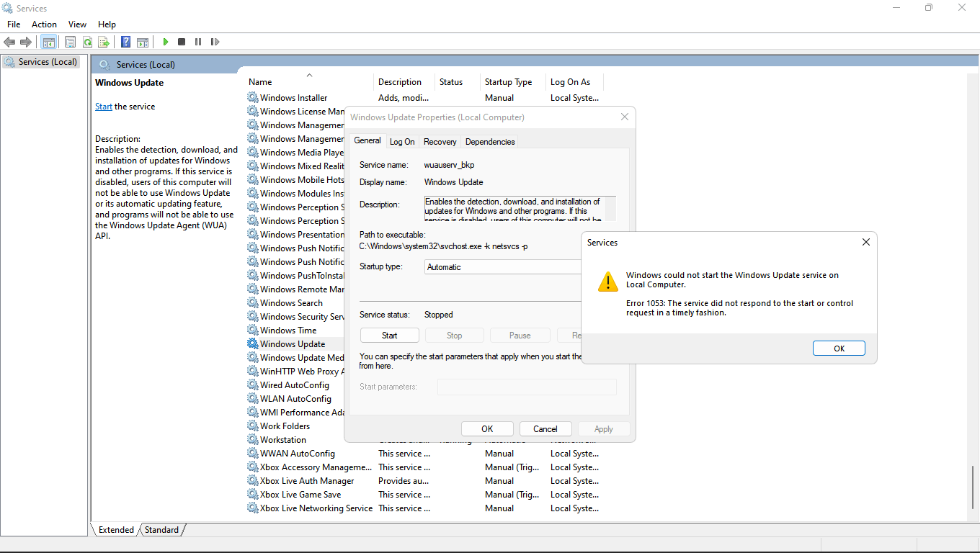Click the gear icon beside WWAN AutoConfig
Image resolution: width=980 pixels, height=553 pixels.
click(253, 453)
